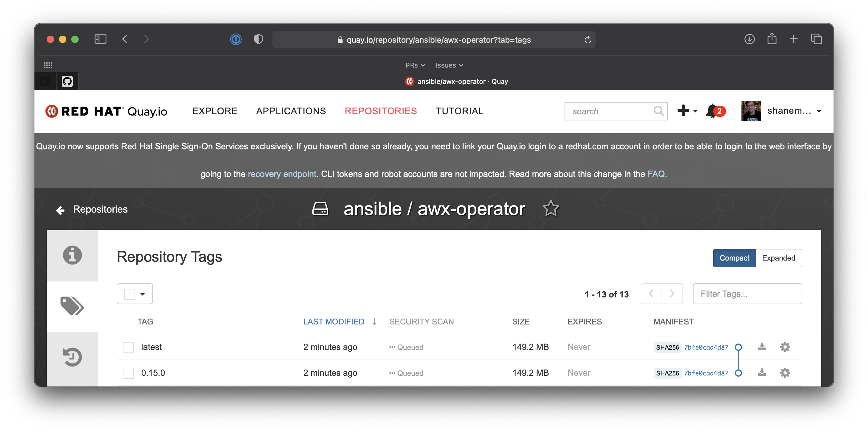Open the create new menu with the plus icon
The image size is (868, 432).
click(684, 111)
